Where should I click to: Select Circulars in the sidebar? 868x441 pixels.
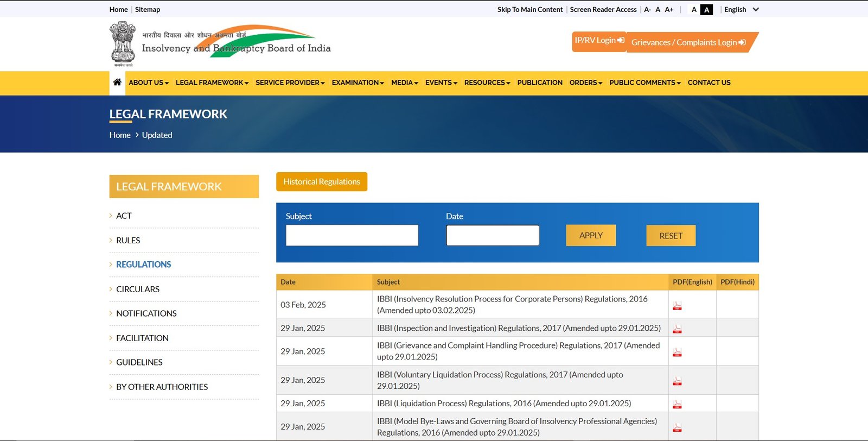(138, 289)
